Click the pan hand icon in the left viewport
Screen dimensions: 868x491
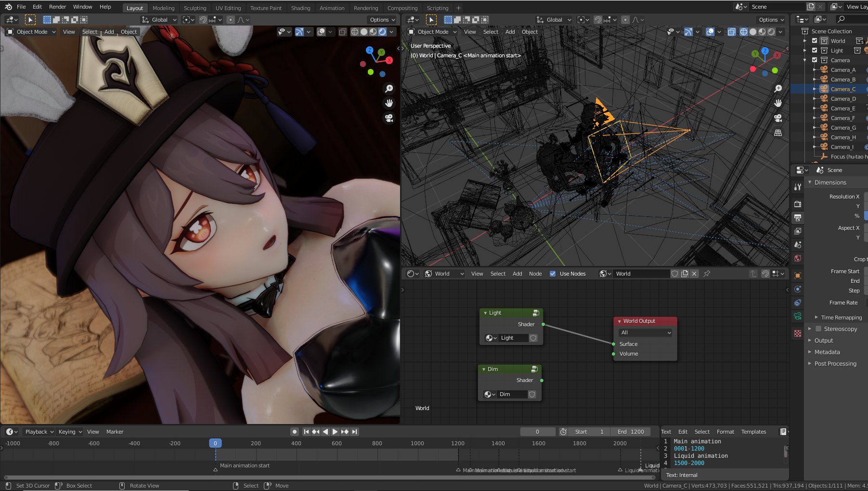click(x=389, y=103)
